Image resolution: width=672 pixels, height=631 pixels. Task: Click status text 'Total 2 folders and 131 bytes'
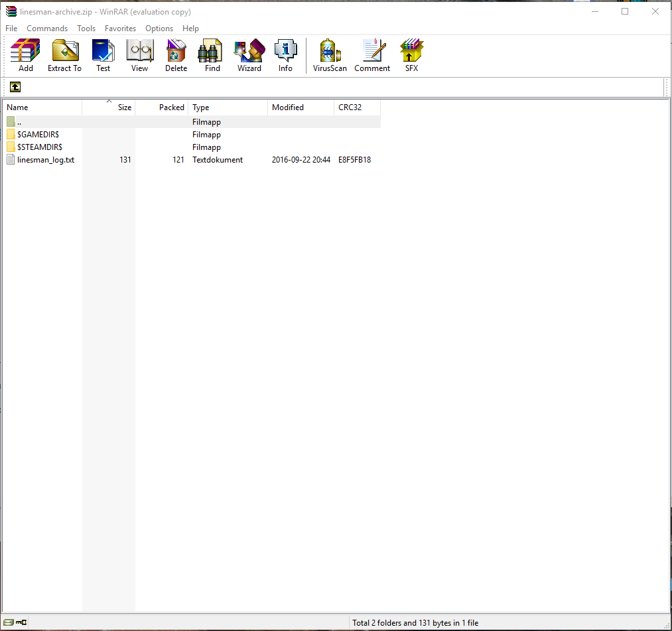415,623
